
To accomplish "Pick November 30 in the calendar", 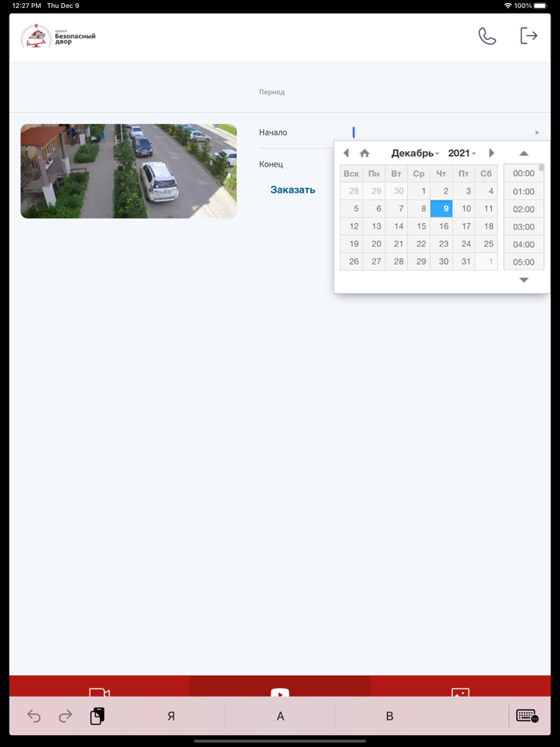I will click(x=397, y=191).
